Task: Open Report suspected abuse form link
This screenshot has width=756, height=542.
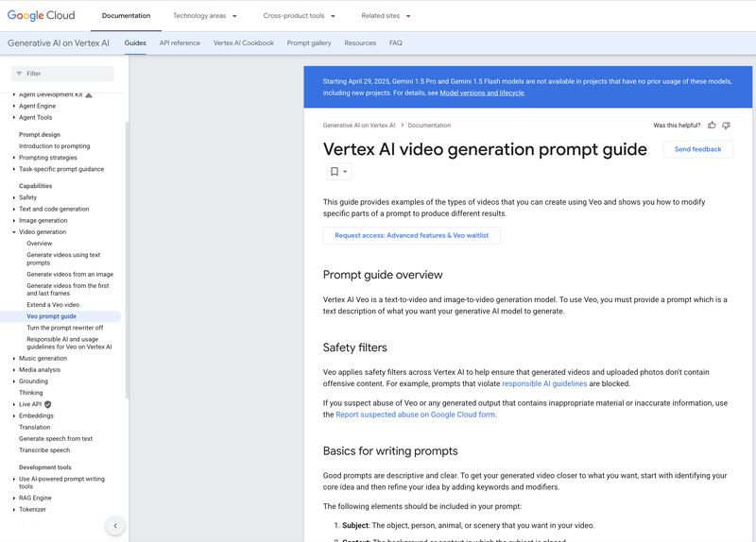Action: [415, 415]
